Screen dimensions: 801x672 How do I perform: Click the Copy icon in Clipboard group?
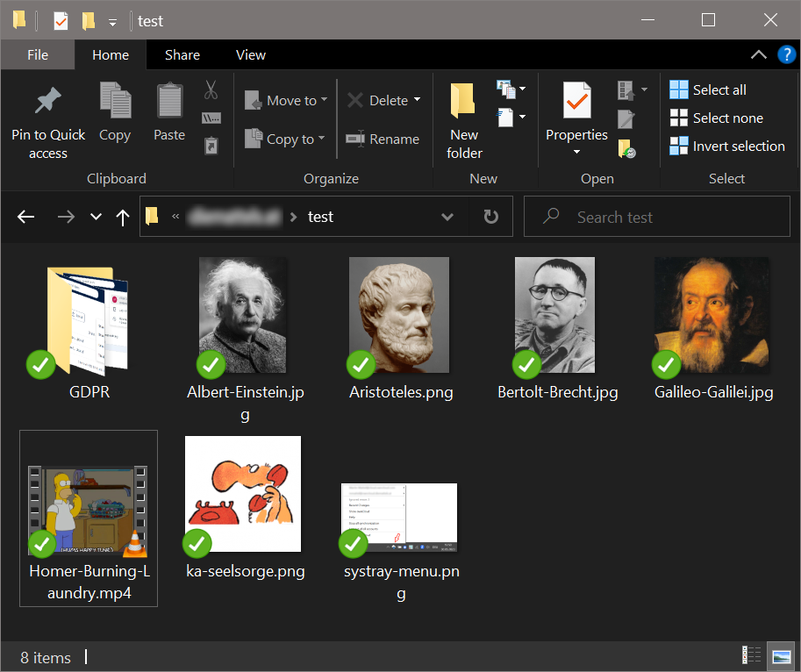pos(115,102)
